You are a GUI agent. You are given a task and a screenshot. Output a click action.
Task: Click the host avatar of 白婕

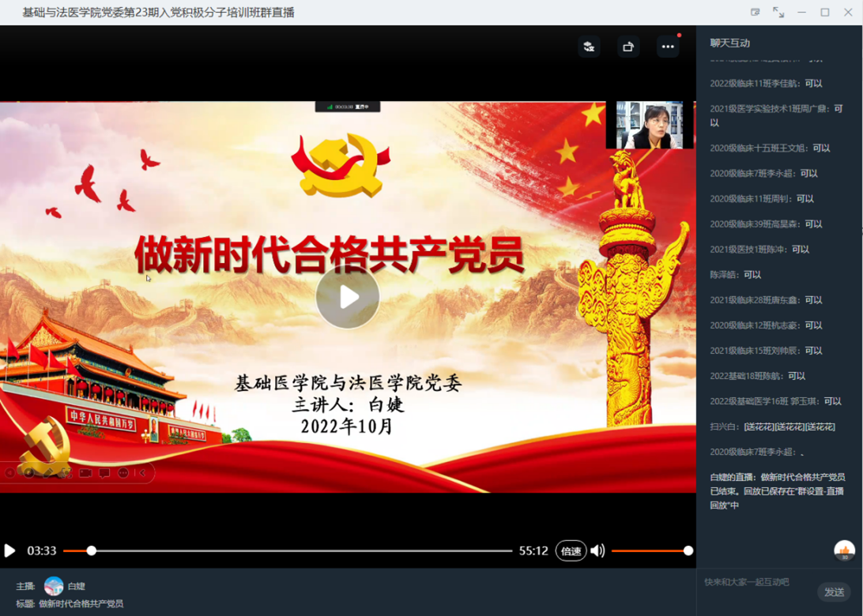tap(54, 586)
